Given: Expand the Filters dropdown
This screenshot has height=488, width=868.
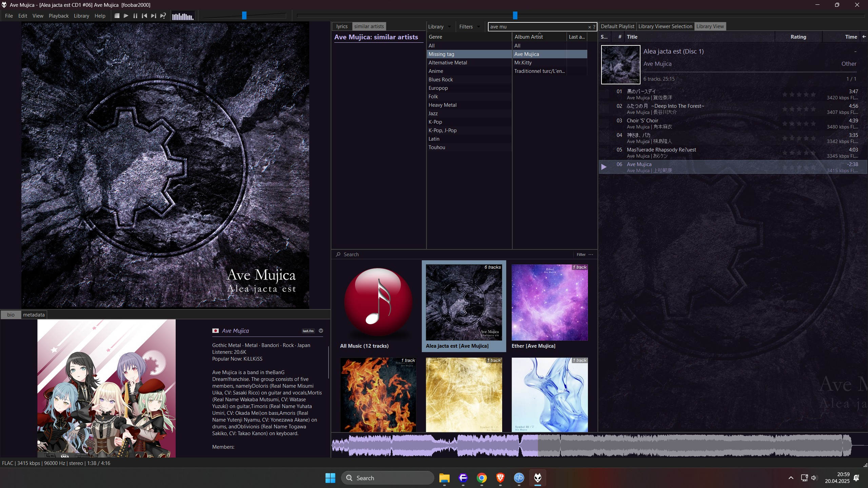Looking at the screenshot, I should click(x=470, y=26).
